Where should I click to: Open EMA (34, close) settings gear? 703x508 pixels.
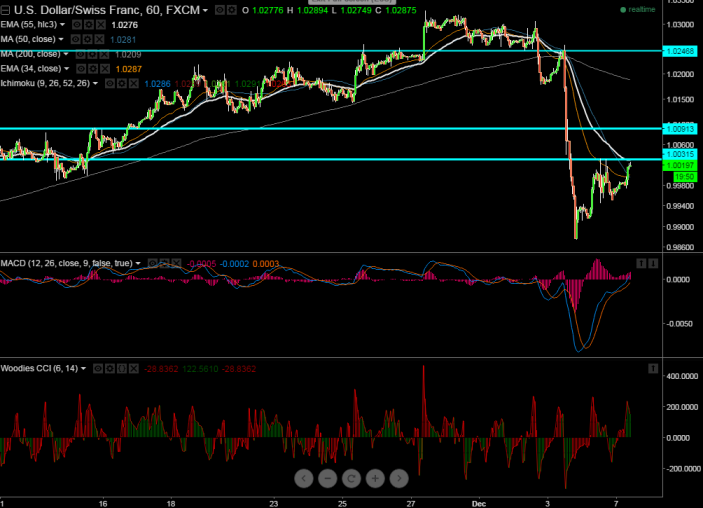coord(93,69)
